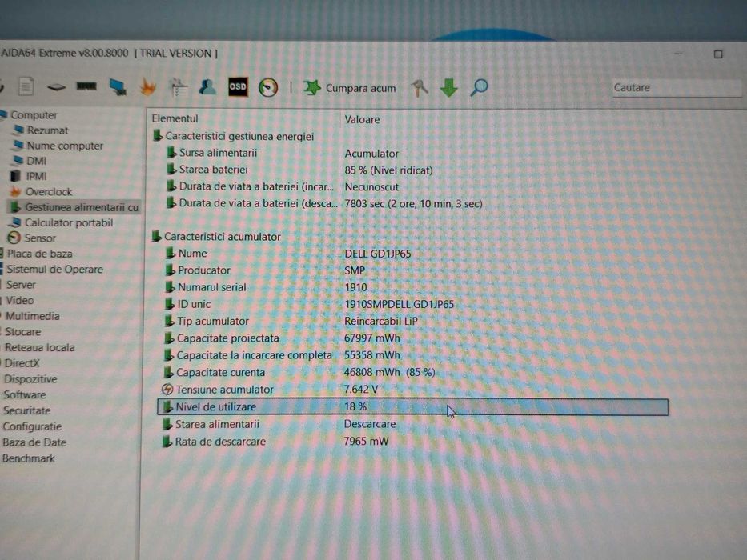
Task: Open Baza de Date tree category
Action: pos(34,442)
